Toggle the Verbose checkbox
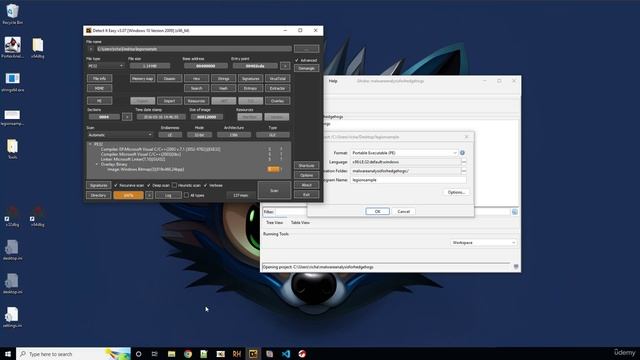The image size is (640, 360). 205,185
